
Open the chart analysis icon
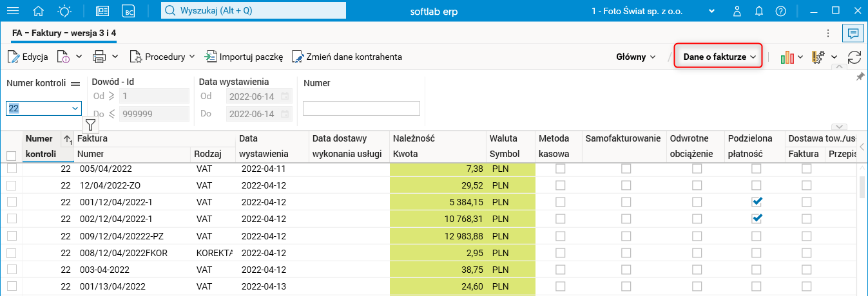pos(787,57)
